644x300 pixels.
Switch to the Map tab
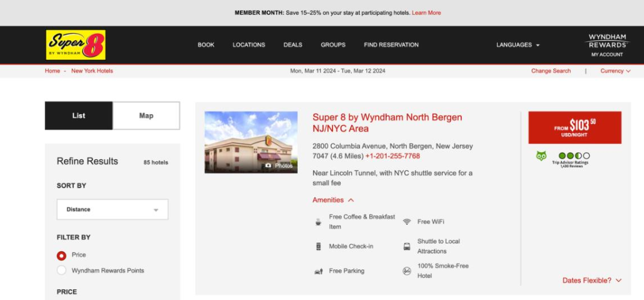[x=146, y=116]
